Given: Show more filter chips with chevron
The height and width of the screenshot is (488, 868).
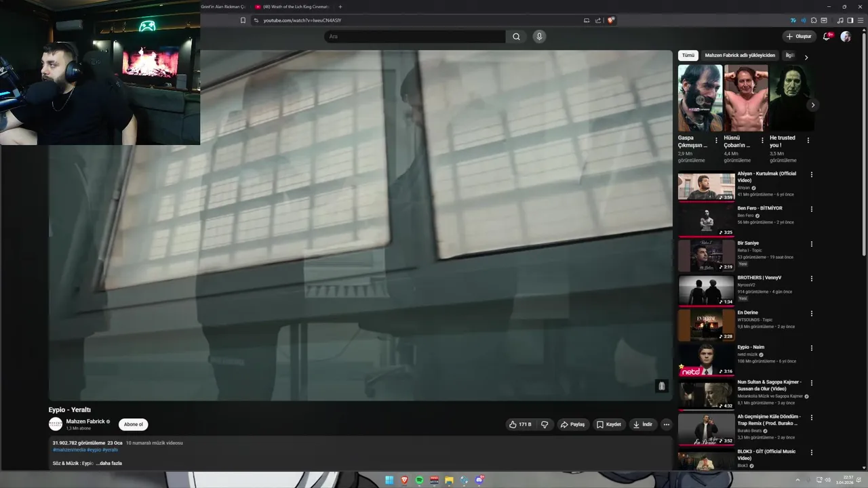Looking at the screenshot, I should point(806,58).
